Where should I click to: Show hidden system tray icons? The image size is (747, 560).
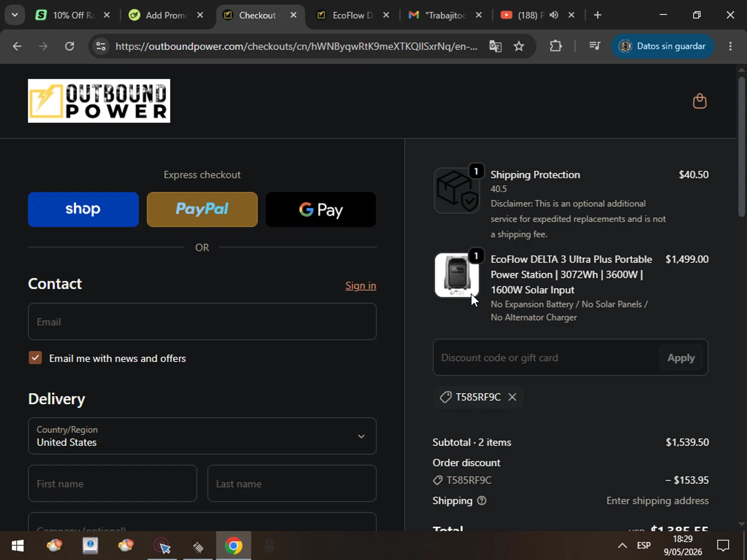pyautogui.click(x=622, y=546)
